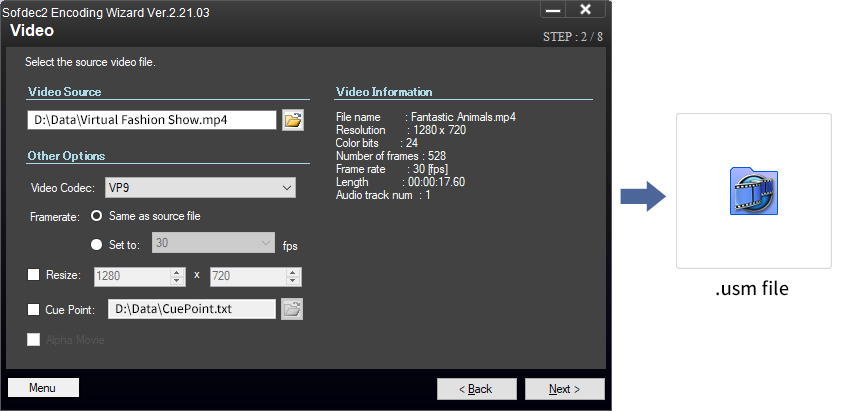Enable the Cue Point checkbox
The height and width of the screenshot is (411, 848).
[x=34, y=309]
